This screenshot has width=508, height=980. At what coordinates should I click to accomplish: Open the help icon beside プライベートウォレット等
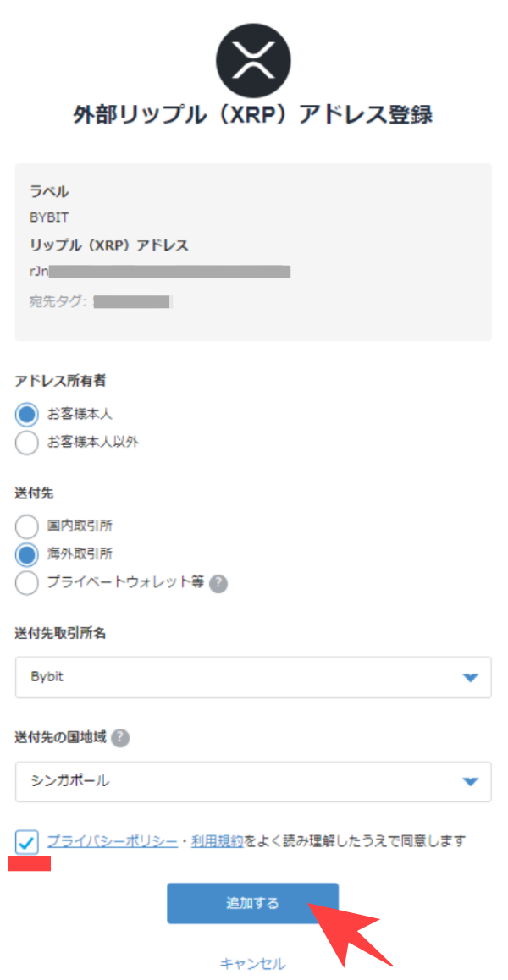(x=218, y=583)
